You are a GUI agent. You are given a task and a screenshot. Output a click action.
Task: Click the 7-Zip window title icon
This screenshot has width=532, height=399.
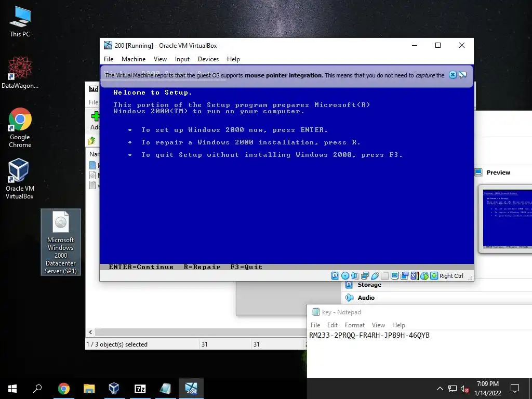tap(94, 89)
